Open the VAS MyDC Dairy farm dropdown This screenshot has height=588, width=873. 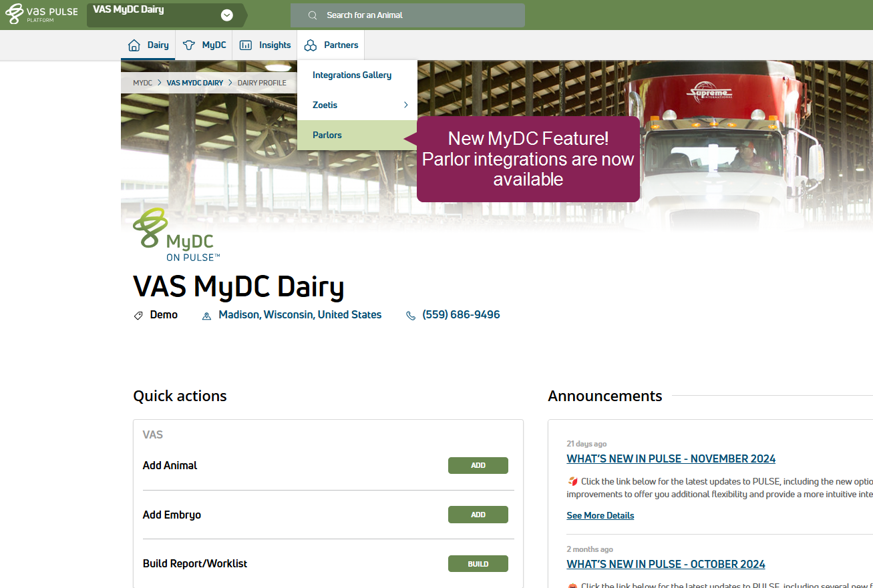tap(227, 15)
